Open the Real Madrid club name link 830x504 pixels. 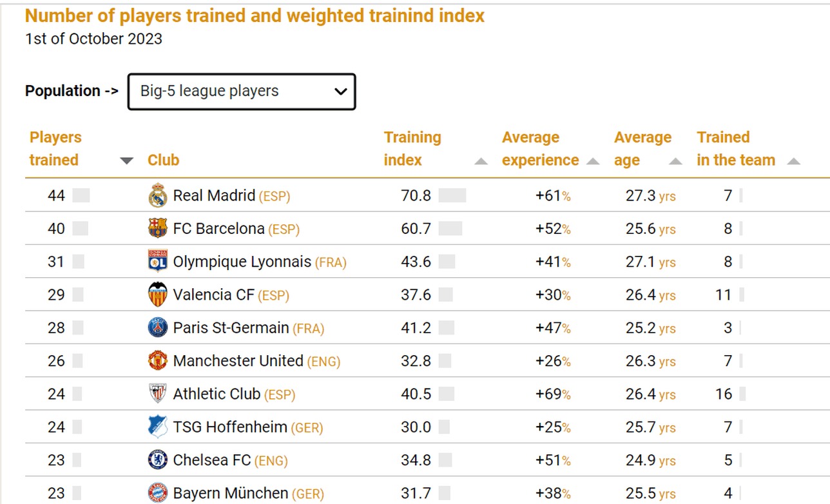point(214,196)
